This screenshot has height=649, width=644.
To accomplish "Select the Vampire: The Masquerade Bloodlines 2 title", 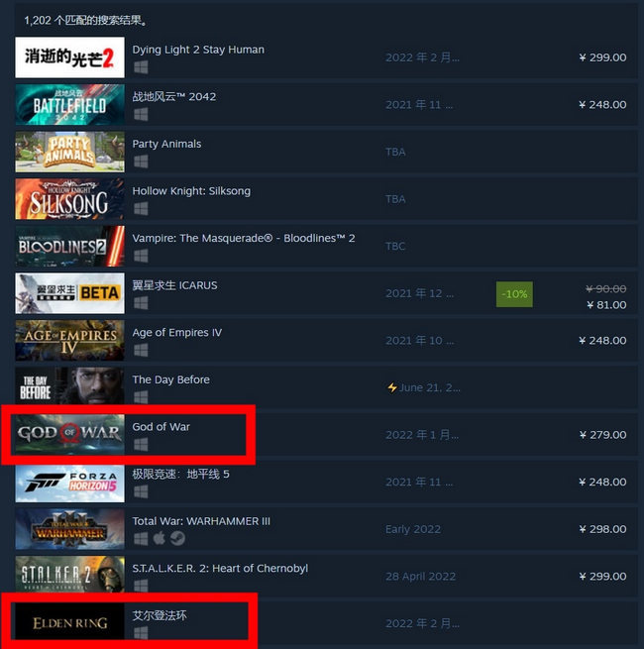I will pos(244,238).
